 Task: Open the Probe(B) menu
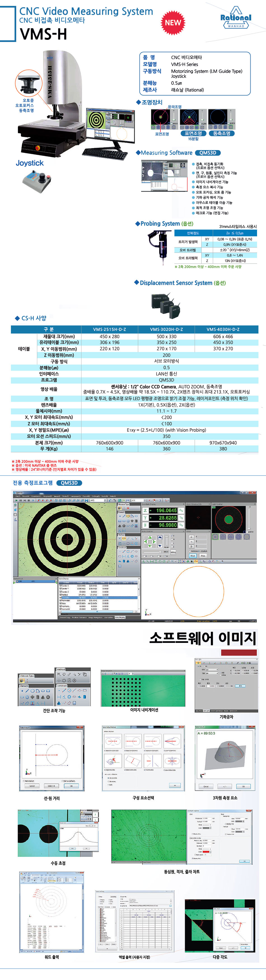point(66,496)
